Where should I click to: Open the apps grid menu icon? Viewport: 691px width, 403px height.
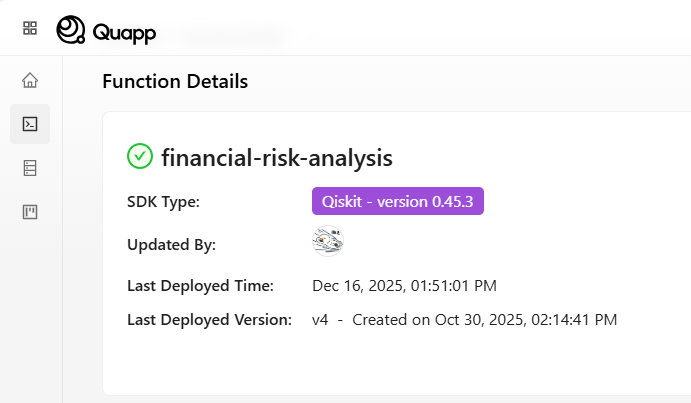30,29
